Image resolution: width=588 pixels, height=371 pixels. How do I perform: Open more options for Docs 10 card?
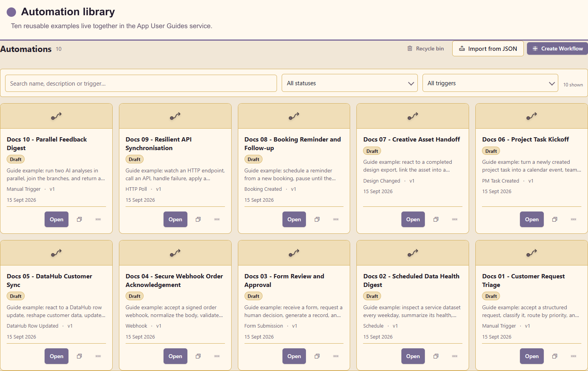pos(98,219)
